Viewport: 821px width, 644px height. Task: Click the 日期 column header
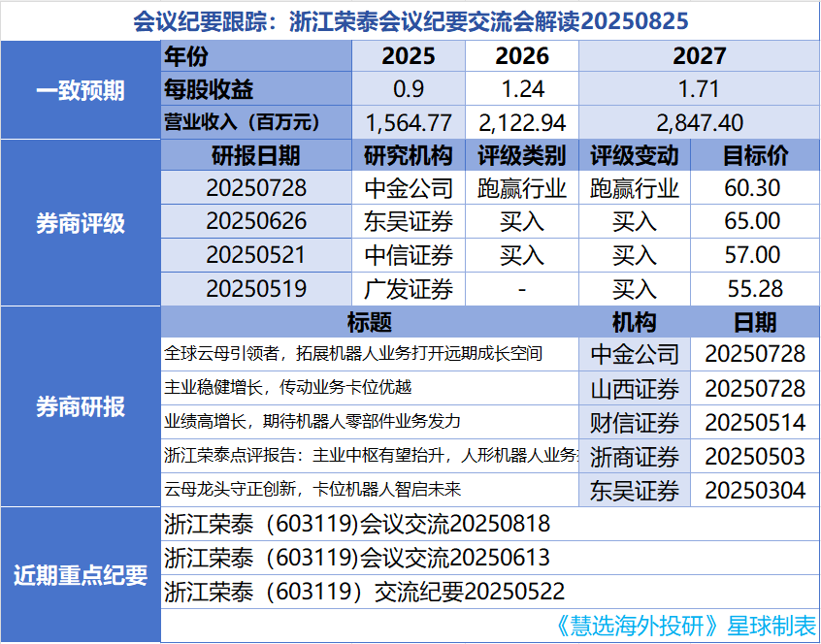pos(755,322)
